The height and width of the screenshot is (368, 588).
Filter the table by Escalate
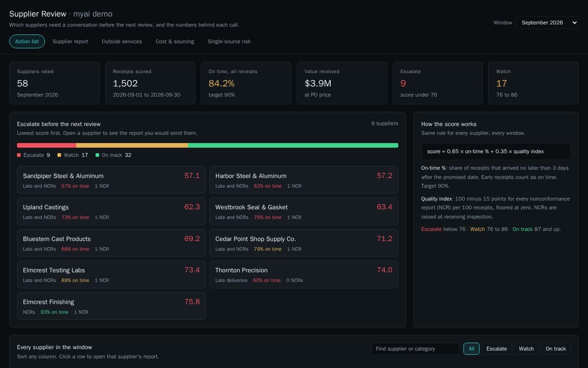pos(497,349)
